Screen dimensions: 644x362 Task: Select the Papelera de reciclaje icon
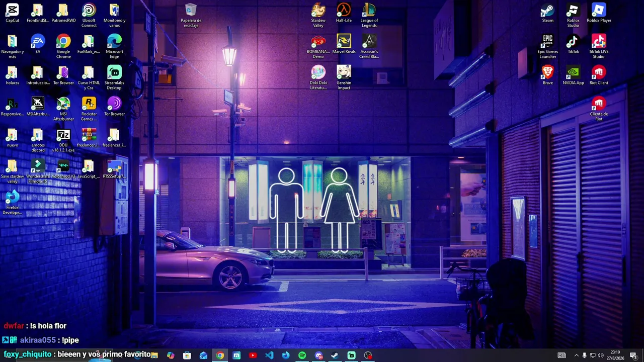click(191, 16)
